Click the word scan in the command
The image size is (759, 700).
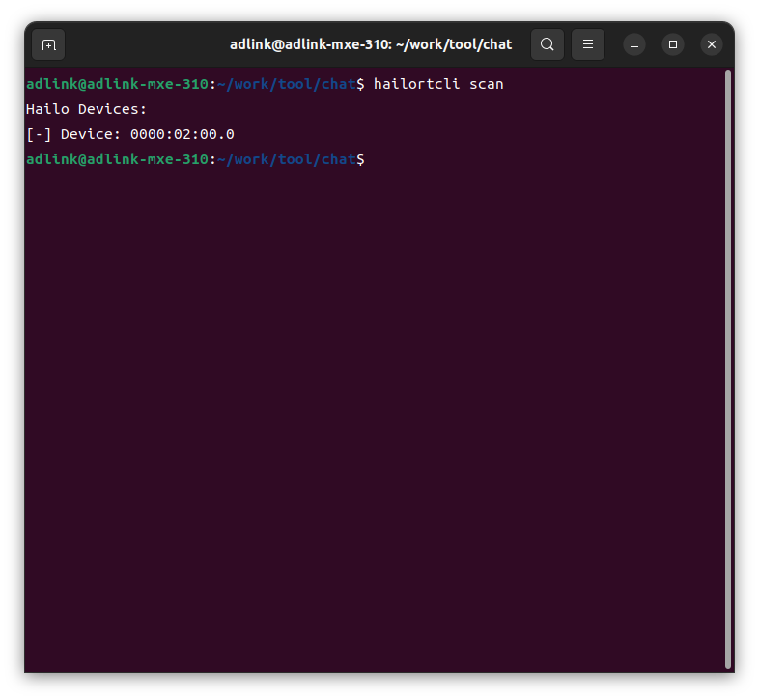486,84
